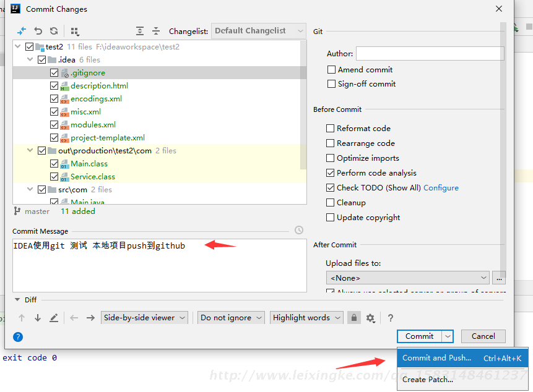This screenshot has width=533, height=392.
Task: Click the blue help button
Action: pos(18,337)
